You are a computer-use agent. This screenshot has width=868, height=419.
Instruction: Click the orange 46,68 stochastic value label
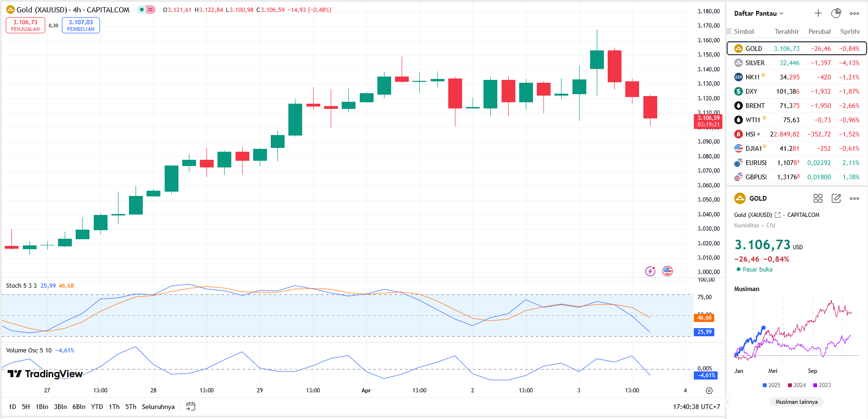[x=704, y=318]
